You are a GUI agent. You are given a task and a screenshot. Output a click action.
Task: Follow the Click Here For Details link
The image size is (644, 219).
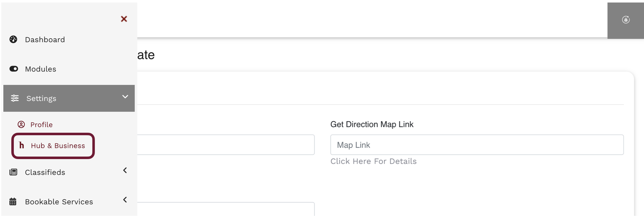click(374, 161)
